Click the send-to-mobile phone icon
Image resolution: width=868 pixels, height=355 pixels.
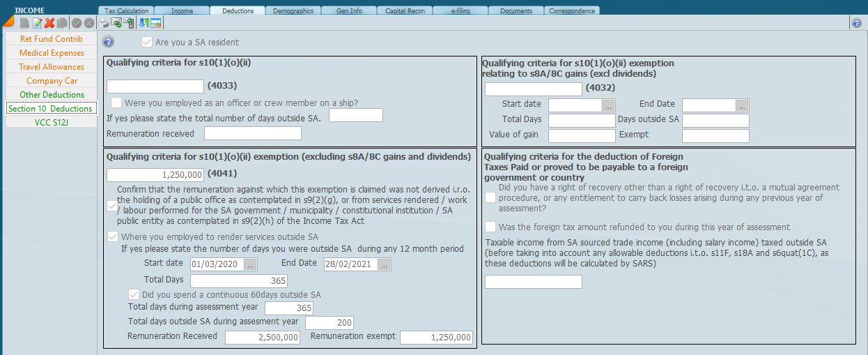[128, 23]
